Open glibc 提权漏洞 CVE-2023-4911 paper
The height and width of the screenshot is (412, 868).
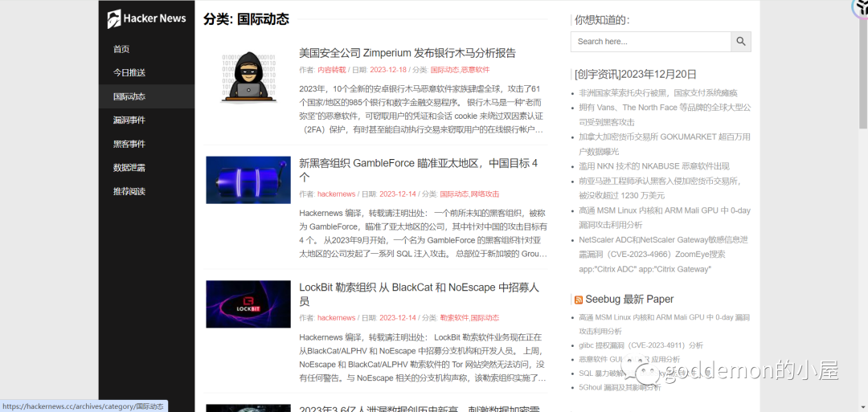point(641,345)
